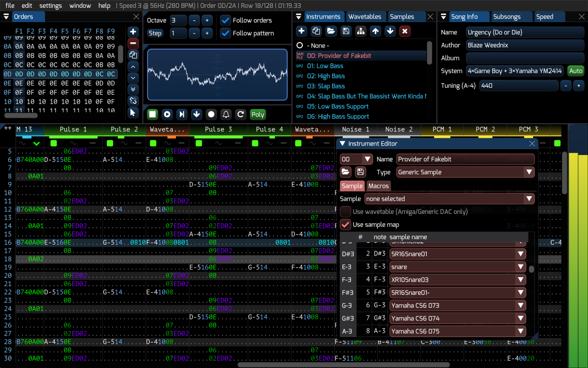This screenshot has height=368, width=588.
Task: Disable the Follow orders checkbox
Action: pyautogui.click(x=225, y=21)
